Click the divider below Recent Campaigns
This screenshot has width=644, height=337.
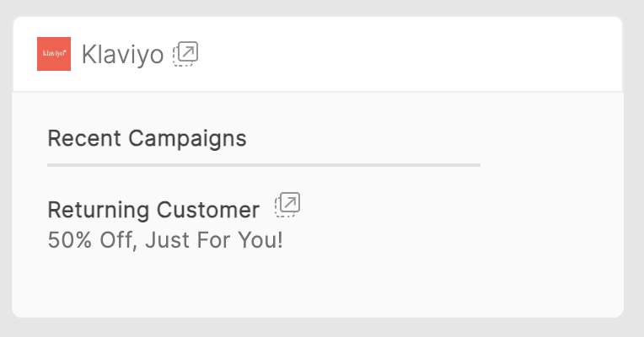coord(263,165)
